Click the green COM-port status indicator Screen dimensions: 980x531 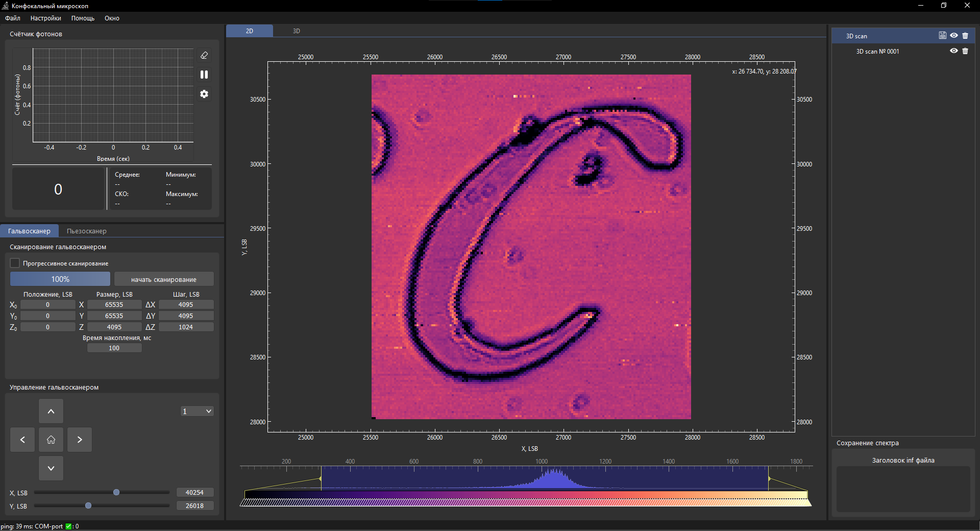68,526
